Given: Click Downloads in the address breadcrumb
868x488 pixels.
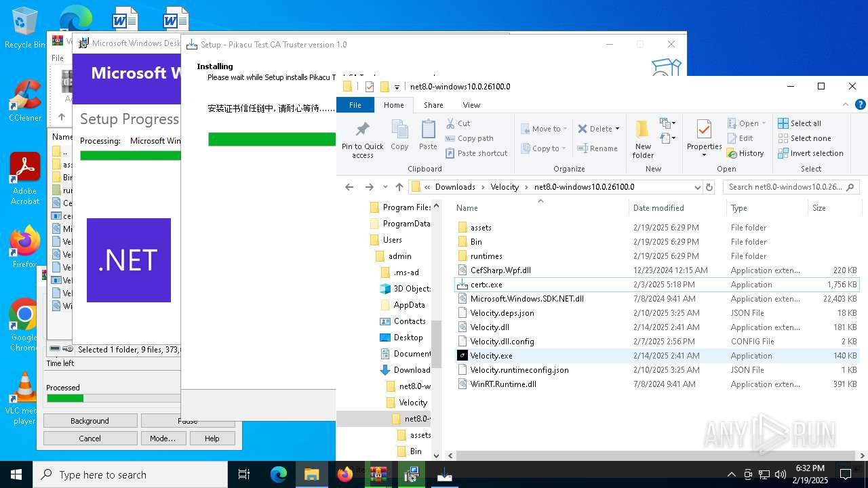Looking at the screenshot, I should pyautogui.click(x=455, y=187).
